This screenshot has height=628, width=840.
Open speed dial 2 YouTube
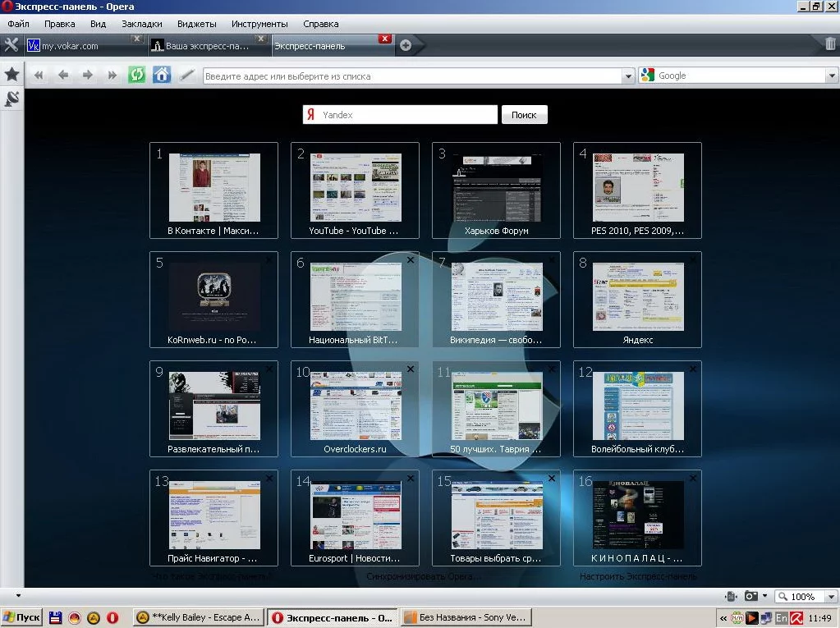point(355,190)
